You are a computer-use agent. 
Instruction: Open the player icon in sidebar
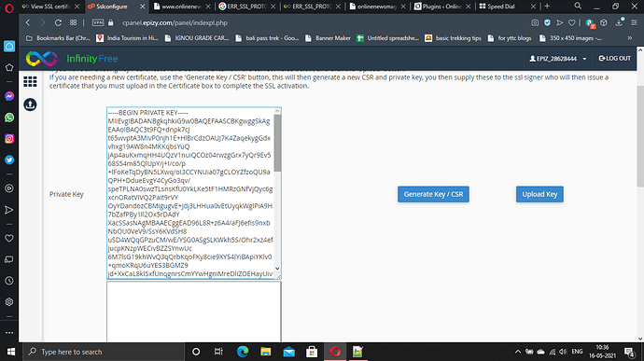coord(9,188)
